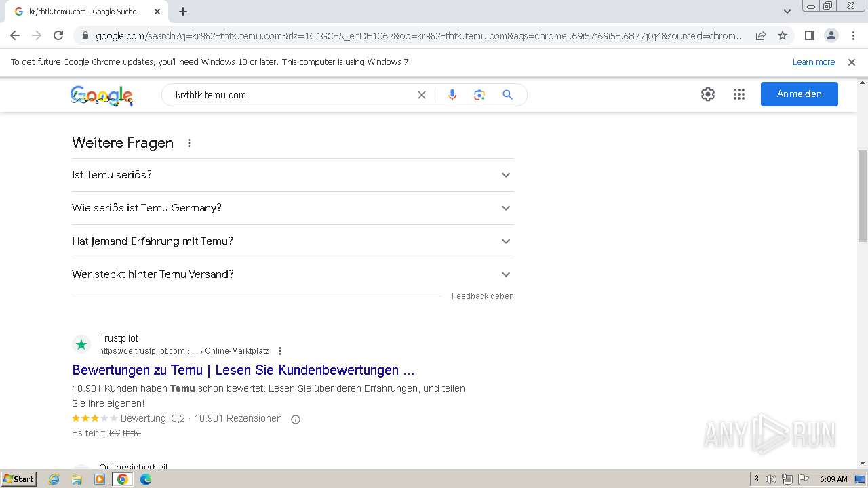Image resolution: width=868 pixels, height=488 pixels.
Task: Open the Chrome three-dot menu
Action: (x=853, y=36)
